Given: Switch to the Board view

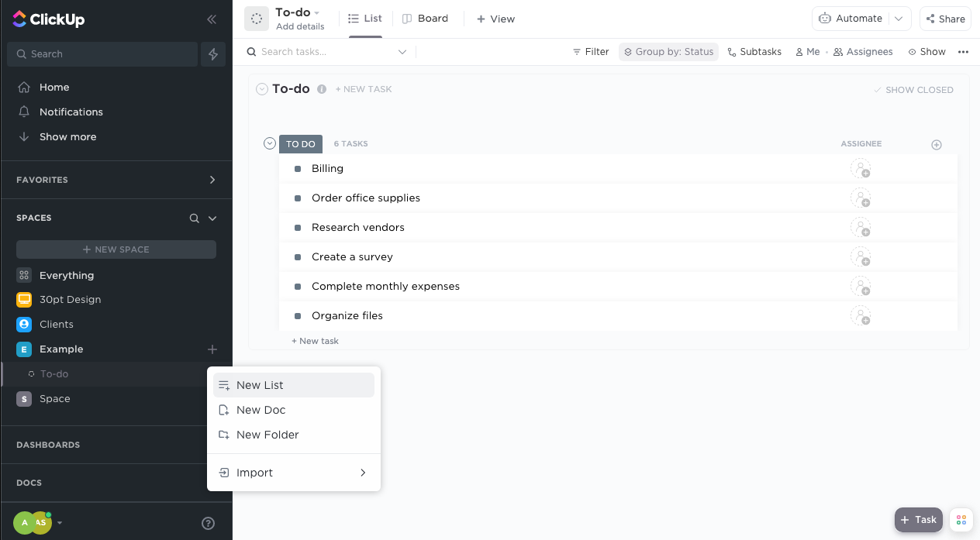Looking at the screenshot, I should (425, 18).
